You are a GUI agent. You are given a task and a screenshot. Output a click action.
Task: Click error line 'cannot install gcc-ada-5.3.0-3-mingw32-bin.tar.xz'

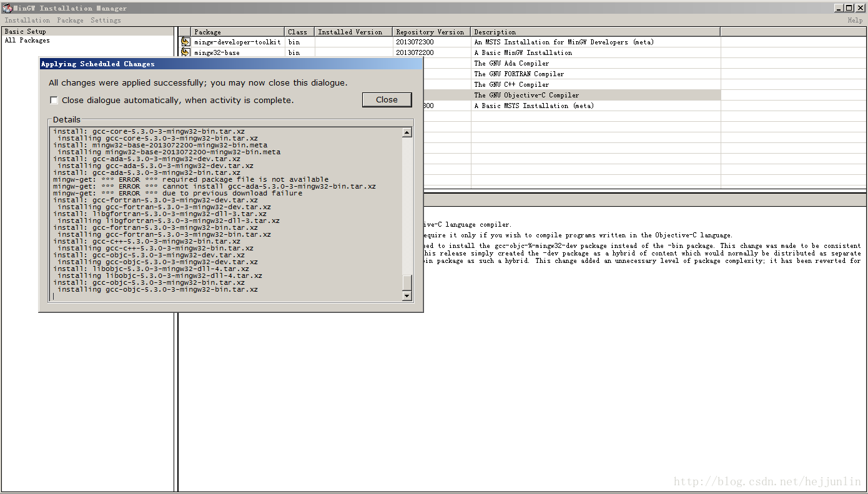214,186
